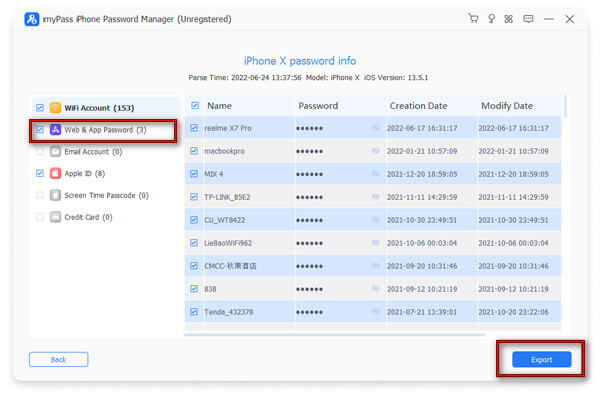Click the imyPass app logo
Screen dimensions: 600x393
pyautogui.click(x=31, y=19)
